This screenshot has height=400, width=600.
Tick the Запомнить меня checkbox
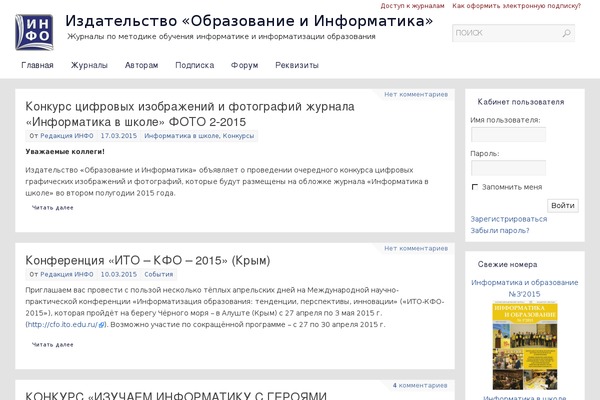click(475, 187)
